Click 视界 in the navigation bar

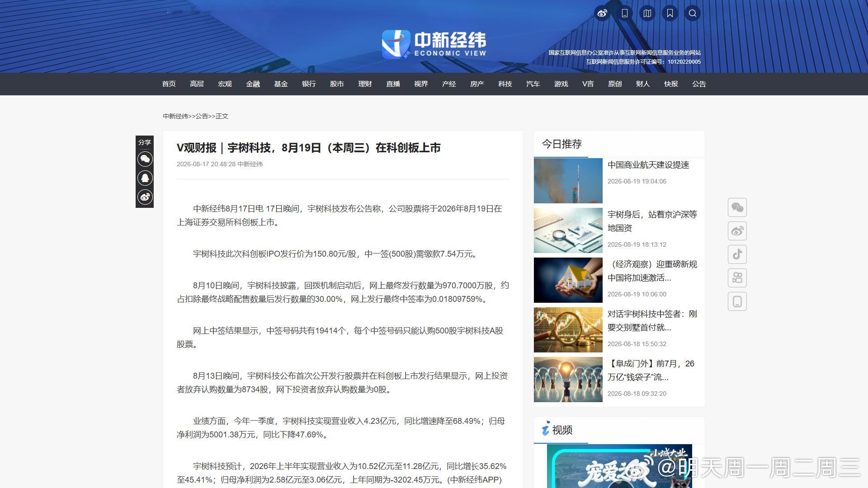pos(421,84)
